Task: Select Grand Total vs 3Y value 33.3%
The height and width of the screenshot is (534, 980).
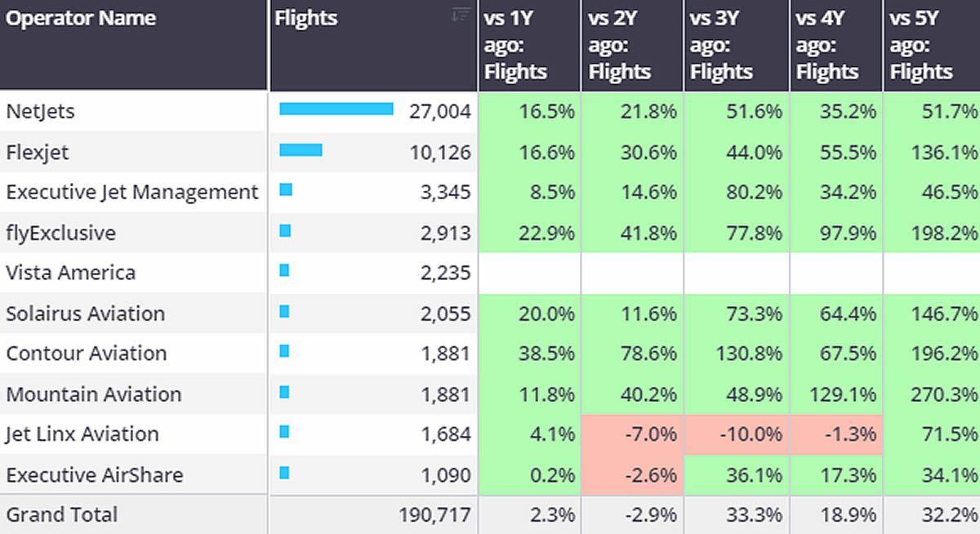Action: click(x=754, y=515)
